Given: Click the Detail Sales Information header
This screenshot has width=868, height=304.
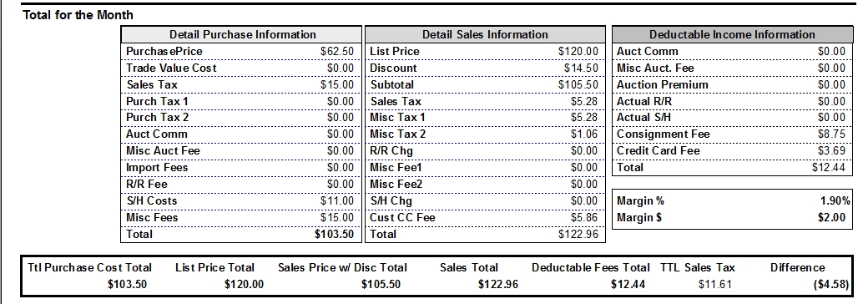Looking at the screenshot, I should pos(485,34).
